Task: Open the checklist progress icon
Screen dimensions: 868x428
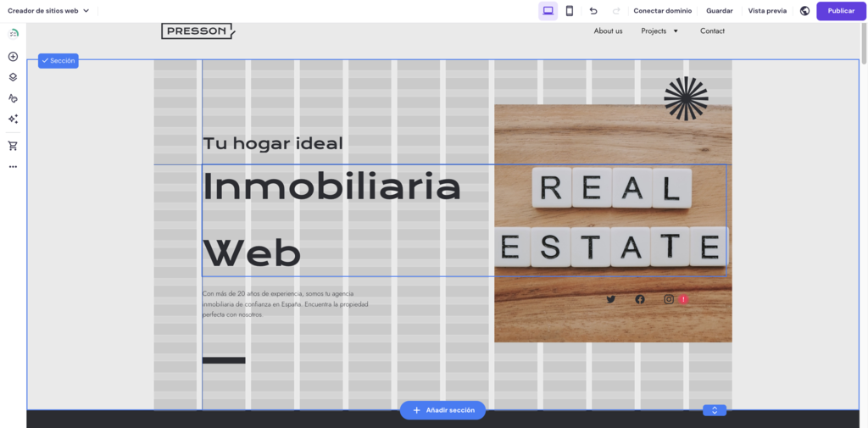Action: (14, 34)
